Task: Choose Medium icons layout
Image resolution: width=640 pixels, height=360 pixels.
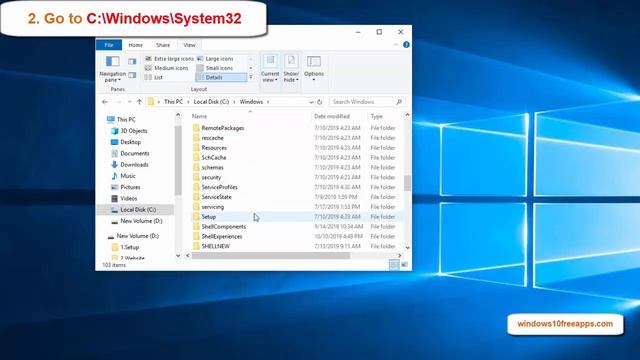Action: pos(167,68)
